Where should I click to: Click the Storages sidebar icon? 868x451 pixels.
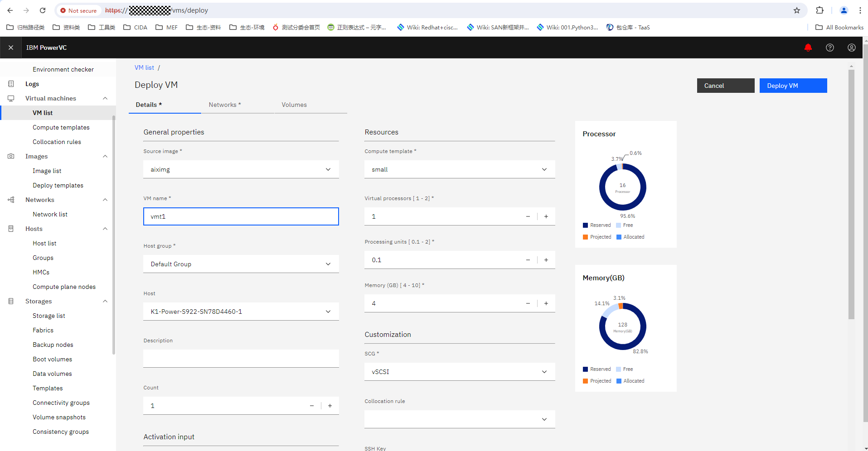[11, 301]
